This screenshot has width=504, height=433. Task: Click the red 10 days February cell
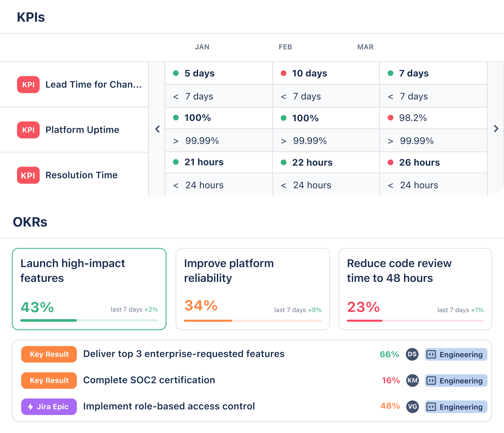pyautogui.click(x=326, y=73)
